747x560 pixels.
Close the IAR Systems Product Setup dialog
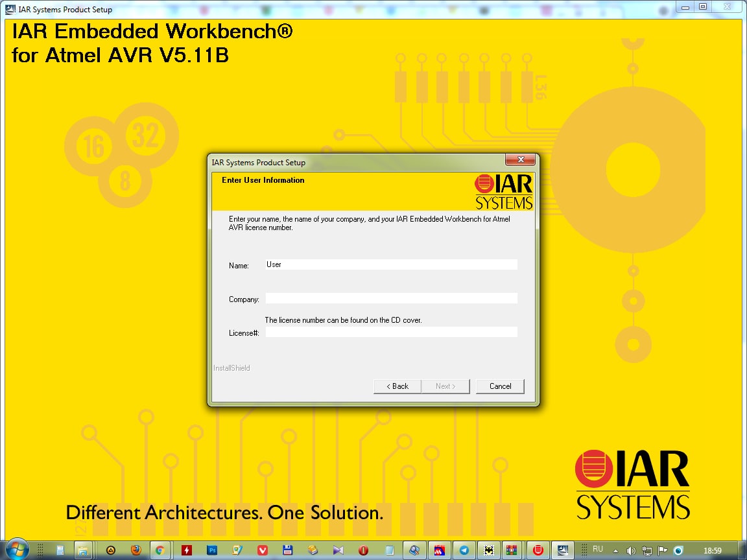[x=520, y=159]
